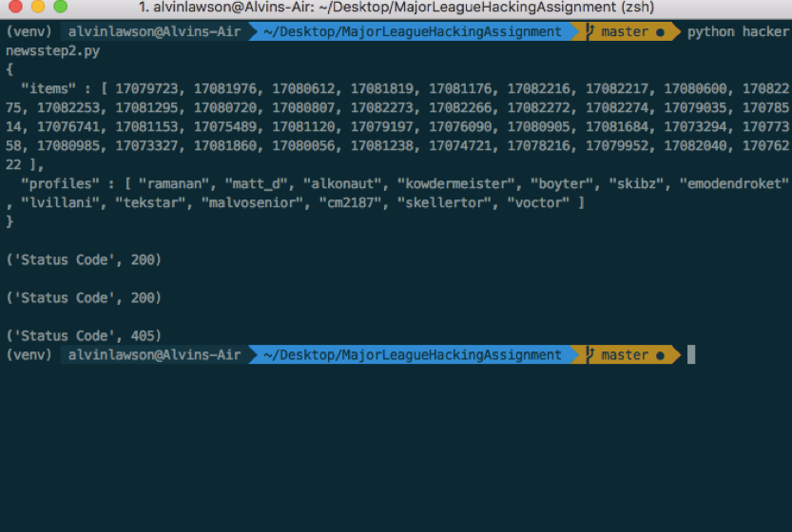Click alvinlawson@Alvins-Air in the final prompt line
Screen dimensions: 792x532
coord(155,355)
